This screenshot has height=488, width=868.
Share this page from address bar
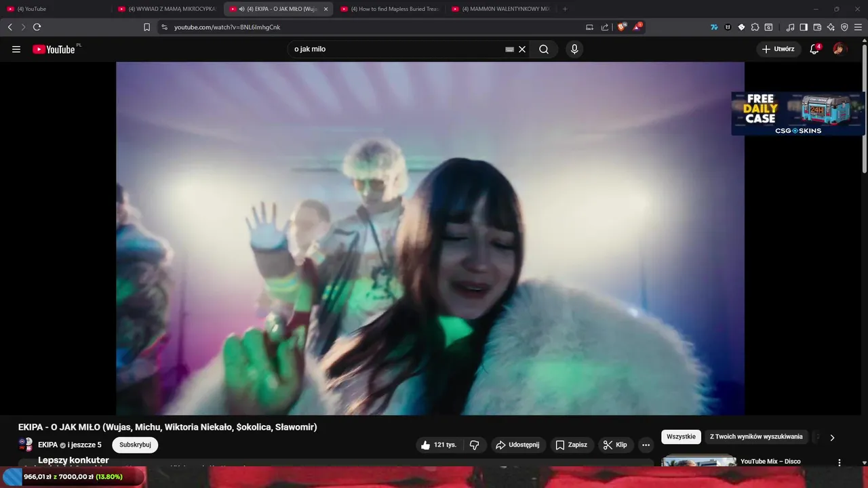pos(604,27)
